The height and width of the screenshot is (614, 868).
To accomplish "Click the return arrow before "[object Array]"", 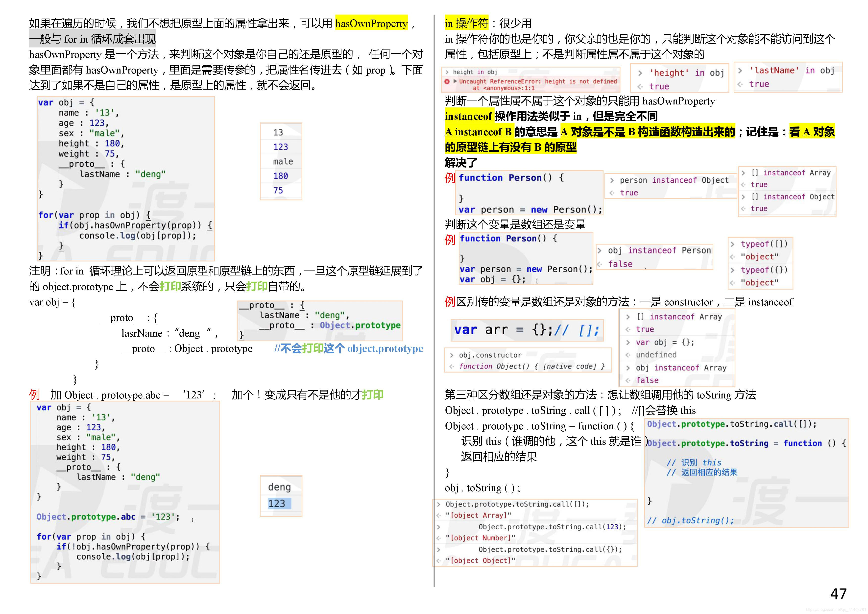I will (x=438, y=515).
